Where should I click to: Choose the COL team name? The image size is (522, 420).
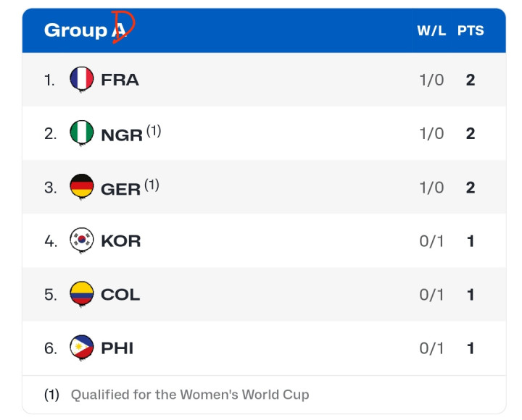pos(120,295)
